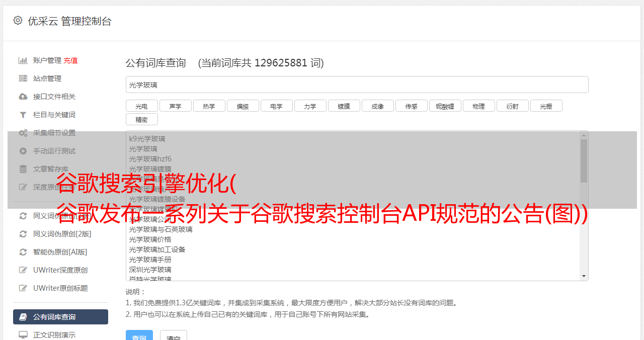The width and height of the screenshot is (644, 340).
Task: Select the 传感 keyword tag
Action: pos(412,106)
